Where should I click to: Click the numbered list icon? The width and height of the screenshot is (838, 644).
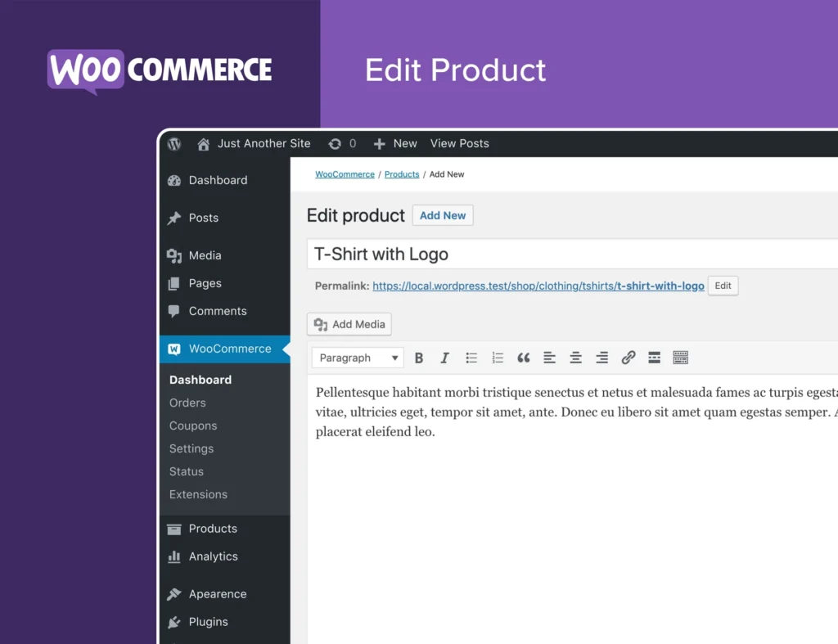click(x=497, y=358)
